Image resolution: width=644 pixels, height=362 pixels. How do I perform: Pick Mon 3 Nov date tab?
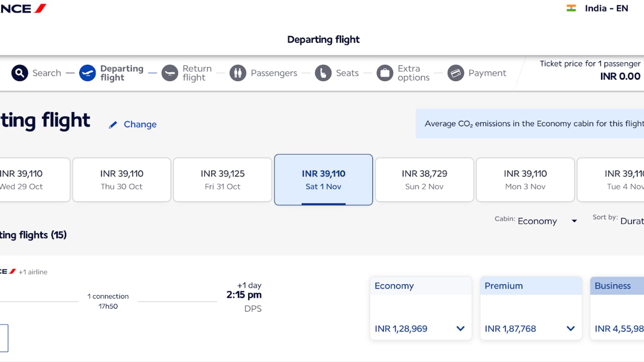point(525,180)
